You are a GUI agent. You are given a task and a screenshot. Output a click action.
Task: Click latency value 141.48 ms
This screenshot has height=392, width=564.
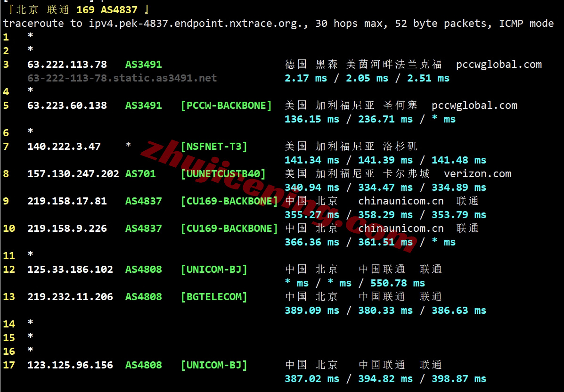(459, 160)
